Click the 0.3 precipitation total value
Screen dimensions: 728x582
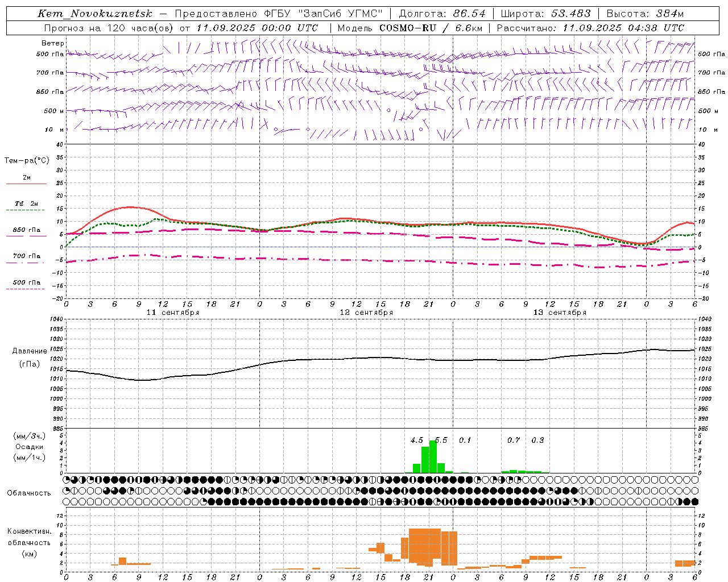(x=537, y=440)
